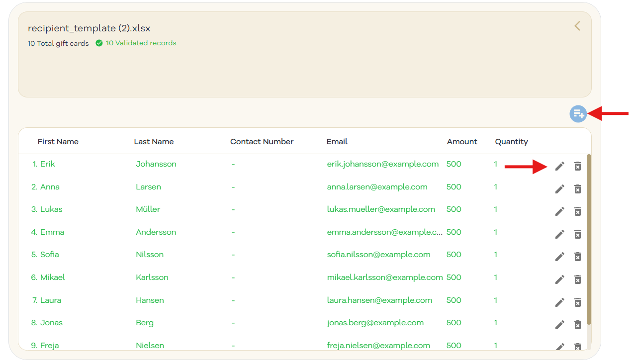Click last name Müller

[x=148, y=209]
